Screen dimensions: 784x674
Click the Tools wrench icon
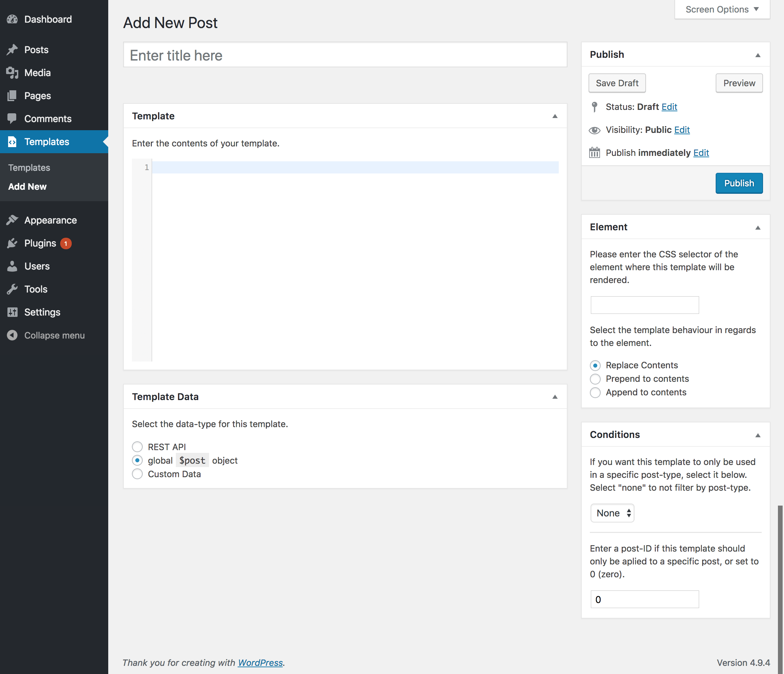(12, 289)
